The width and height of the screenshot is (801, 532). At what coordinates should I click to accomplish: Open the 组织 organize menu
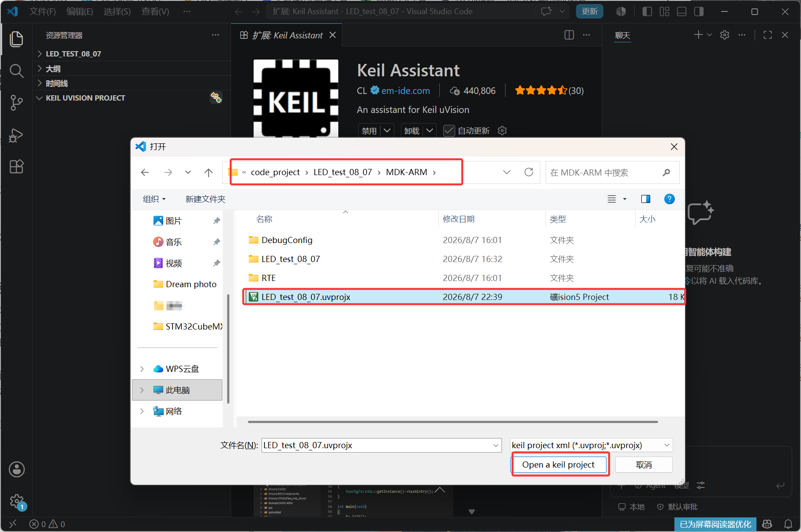pos(154,199)
